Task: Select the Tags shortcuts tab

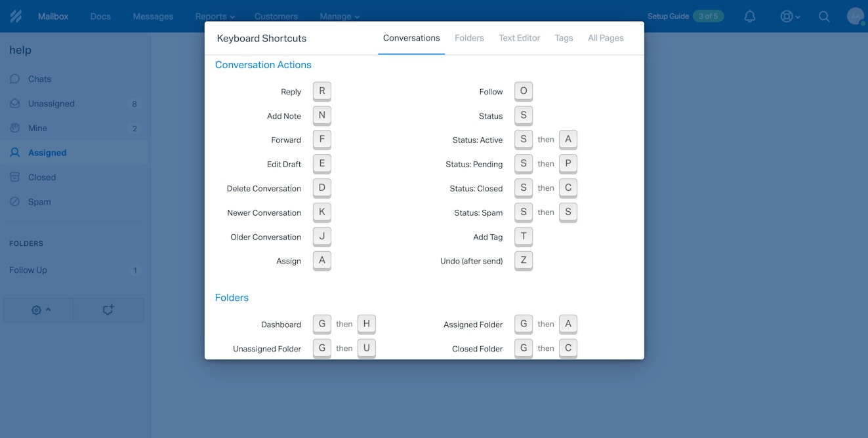Action: click(x=564, y=38)
